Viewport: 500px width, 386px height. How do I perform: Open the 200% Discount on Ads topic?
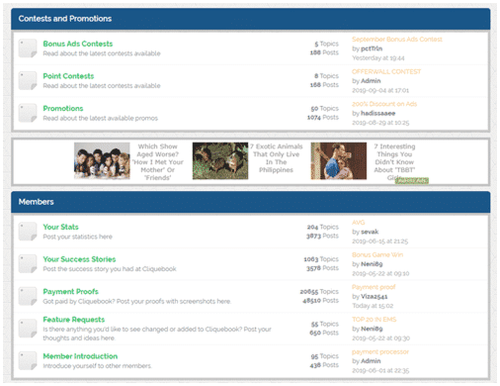click(x=384, y=104)
